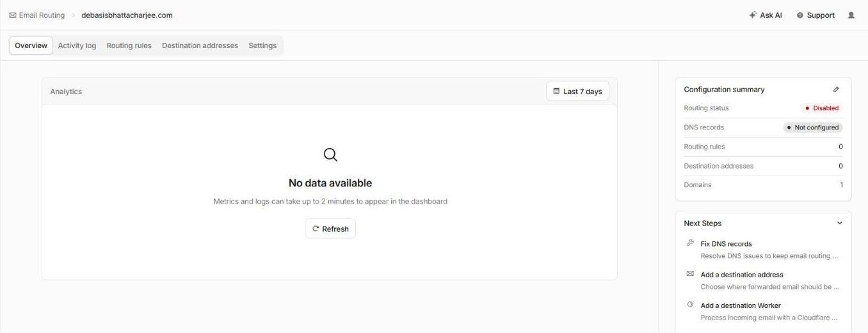Click 'Choose where forwarded email should be' text
This screenshot has height=333, width=868.
[769, 287]
